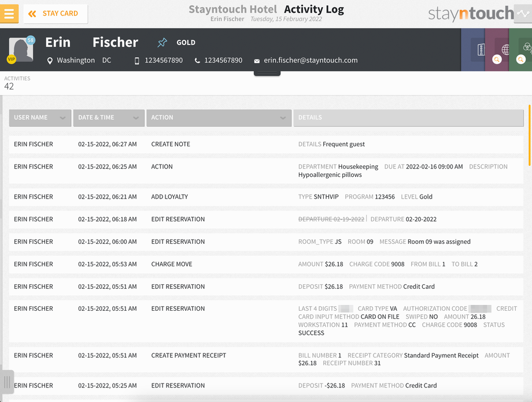Click the RECEIPT NUMBER 31 detail

pyautogui.click(x=352, y=363)
